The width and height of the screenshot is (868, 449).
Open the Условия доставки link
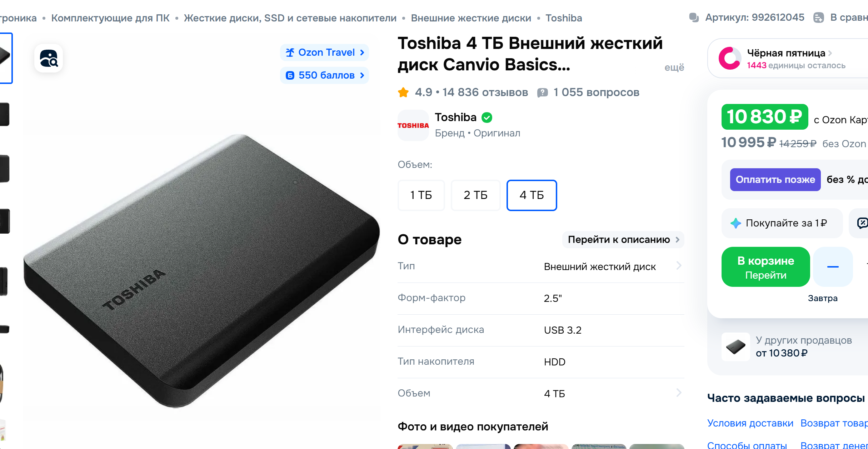(750, 423)
